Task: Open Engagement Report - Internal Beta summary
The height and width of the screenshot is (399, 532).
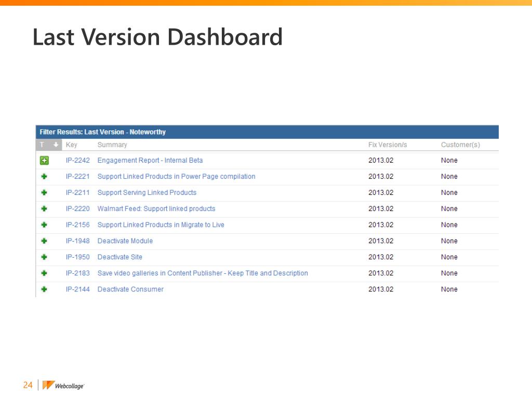Action: [150, 160]
